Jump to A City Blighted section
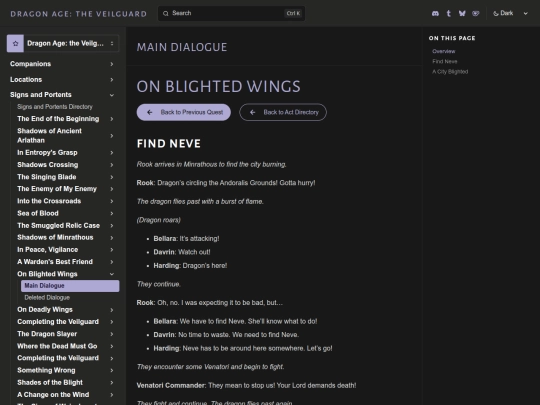This screenshot has width=540, height=405. pyautogui.click(x=450, y=72)
